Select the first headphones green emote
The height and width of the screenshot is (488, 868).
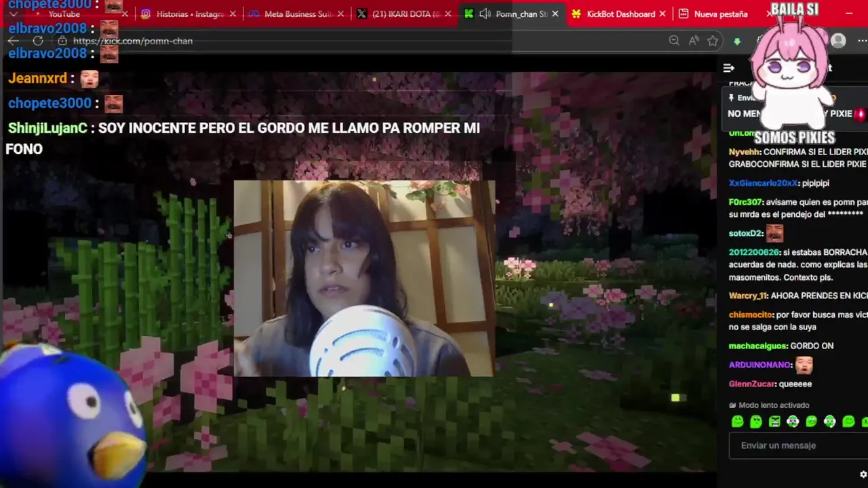point(793,422)
